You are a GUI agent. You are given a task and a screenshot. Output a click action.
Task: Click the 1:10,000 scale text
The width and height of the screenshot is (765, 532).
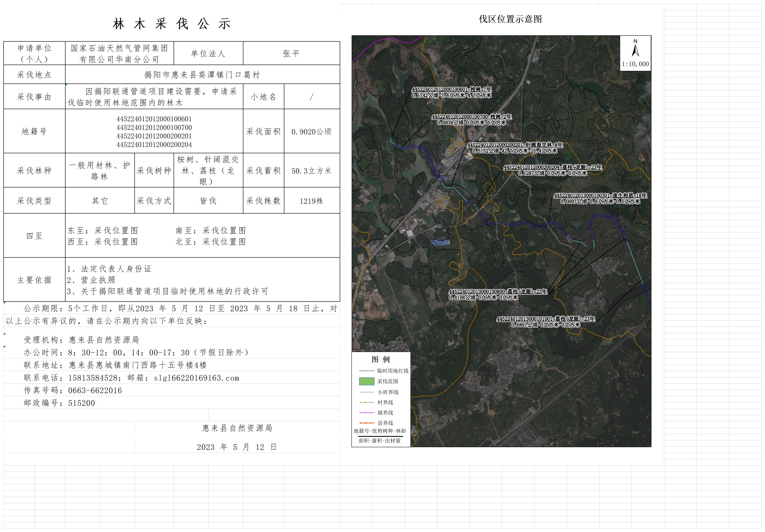[635, 64]
